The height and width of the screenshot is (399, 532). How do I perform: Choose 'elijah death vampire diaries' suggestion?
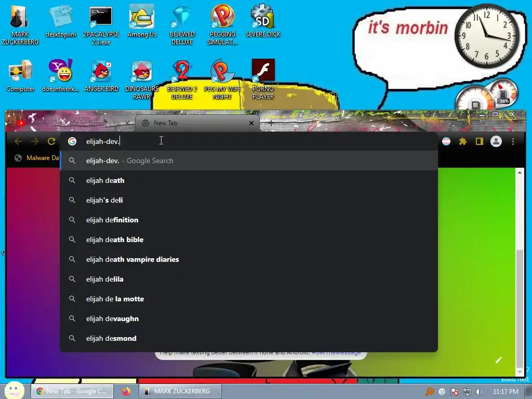click(x=249, y=259)
